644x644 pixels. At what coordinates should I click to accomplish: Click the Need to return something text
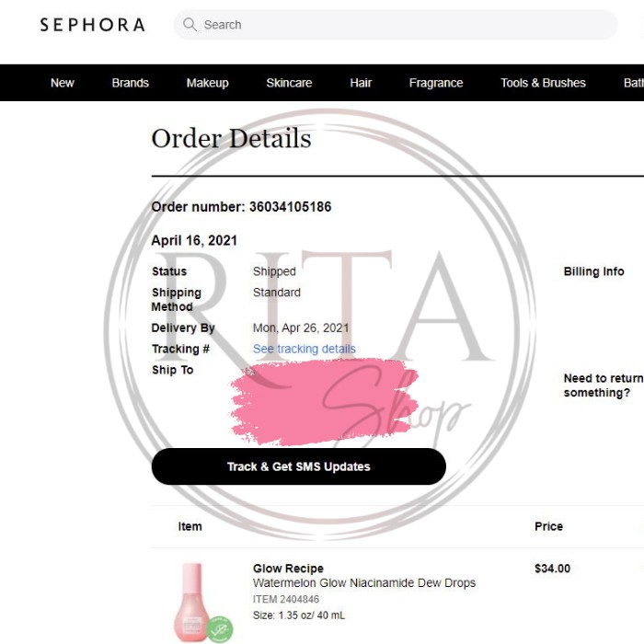pos(603,385)
